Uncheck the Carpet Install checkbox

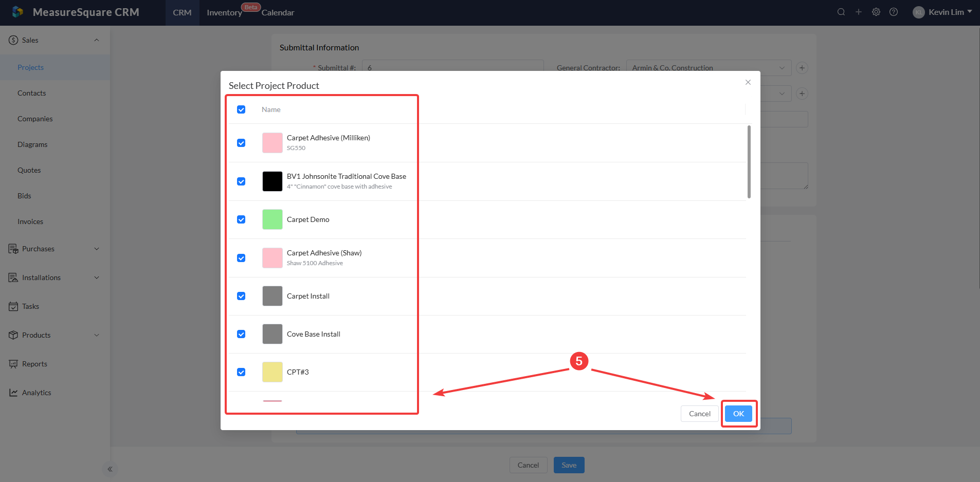241,296
